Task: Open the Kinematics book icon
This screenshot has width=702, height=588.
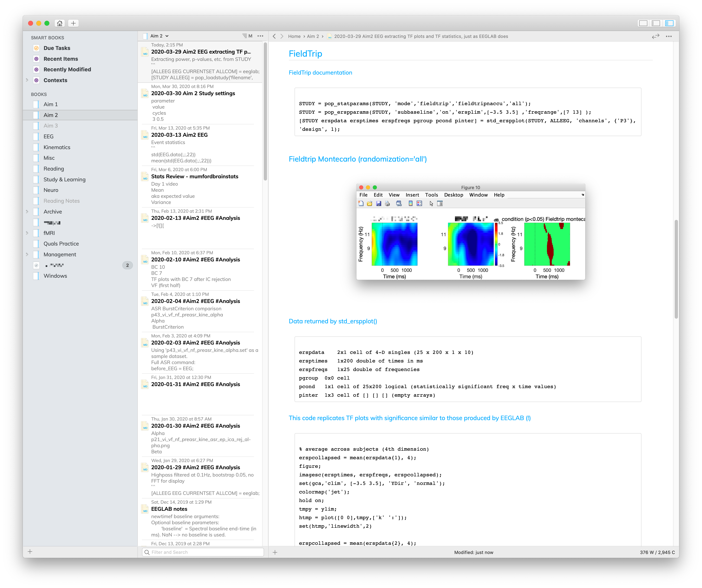Action: [x=36, y=147]
